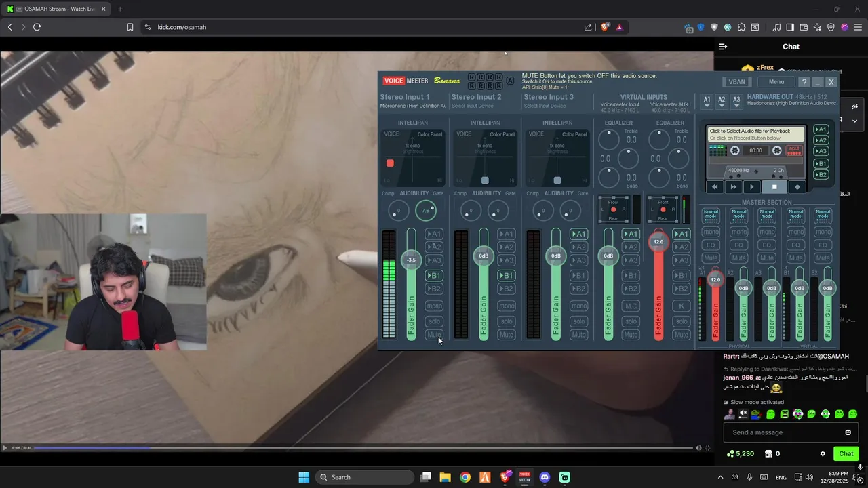Viewport: 868px width, 488px height.
Task: Open A3 hardware out device dropdown
Action: click(x=736, y=102)
